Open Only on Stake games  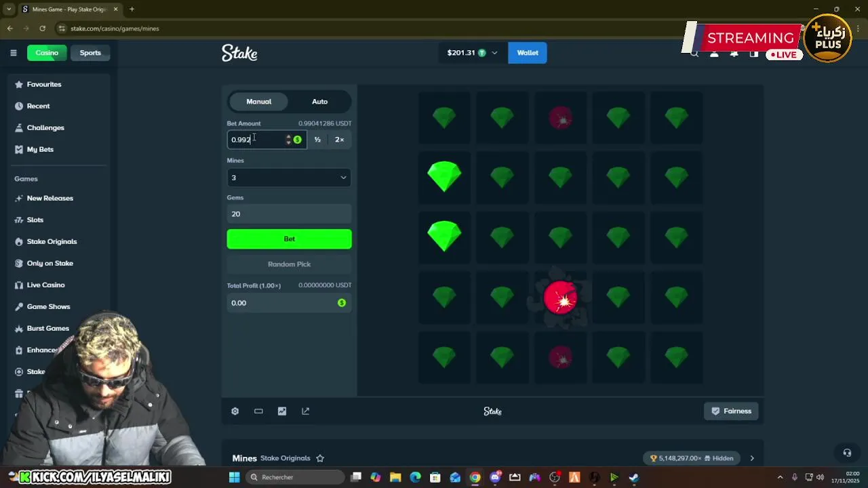[x=50, y=263]
